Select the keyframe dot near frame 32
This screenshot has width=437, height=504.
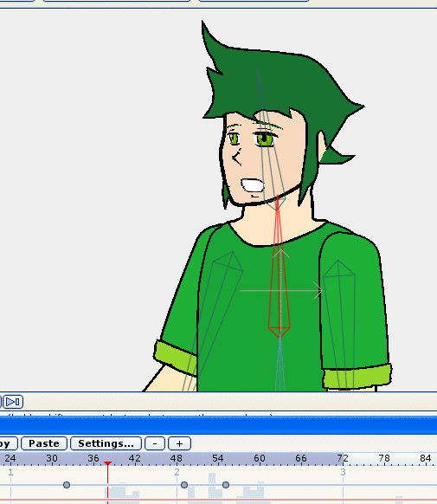tap(67, 485)
